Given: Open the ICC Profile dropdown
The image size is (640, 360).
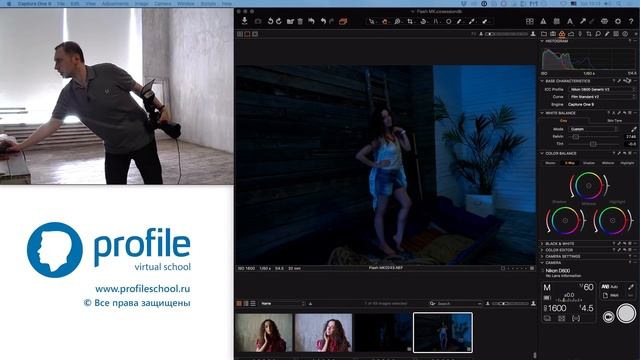Looking at the screenshot, I should (602, 89).
